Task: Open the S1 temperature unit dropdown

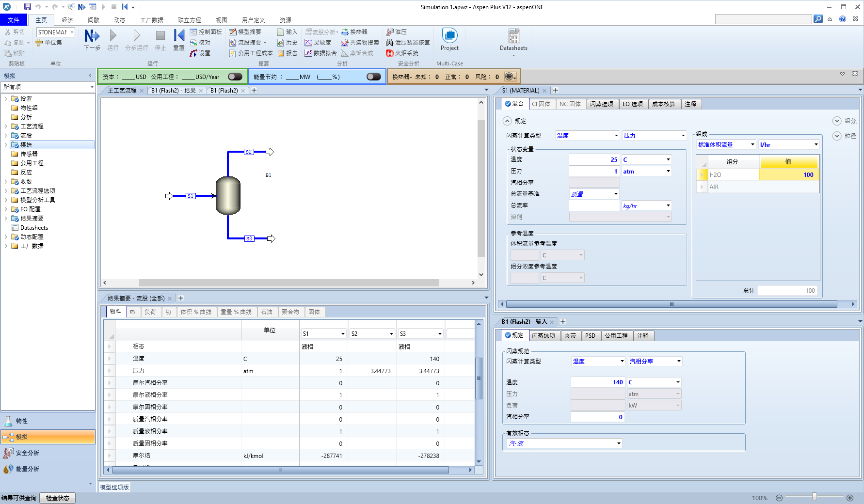Action: [668, 159]
